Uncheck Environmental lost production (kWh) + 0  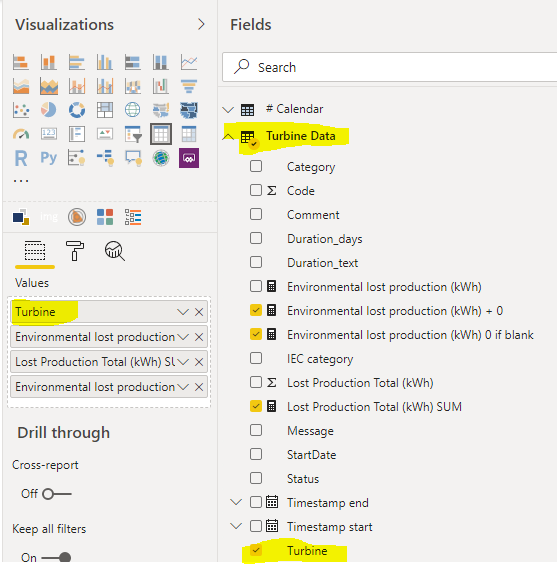(x=256, y=310)
